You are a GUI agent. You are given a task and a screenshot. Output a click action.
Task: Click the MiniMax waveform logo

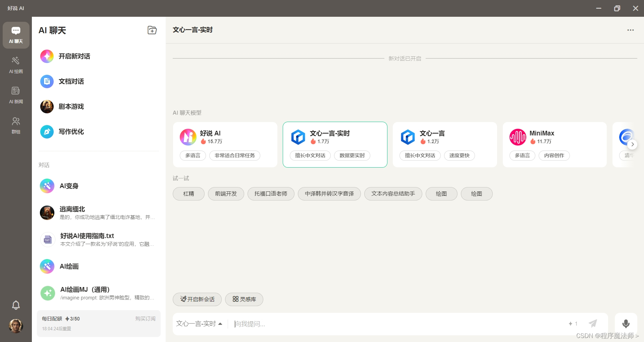518,137
